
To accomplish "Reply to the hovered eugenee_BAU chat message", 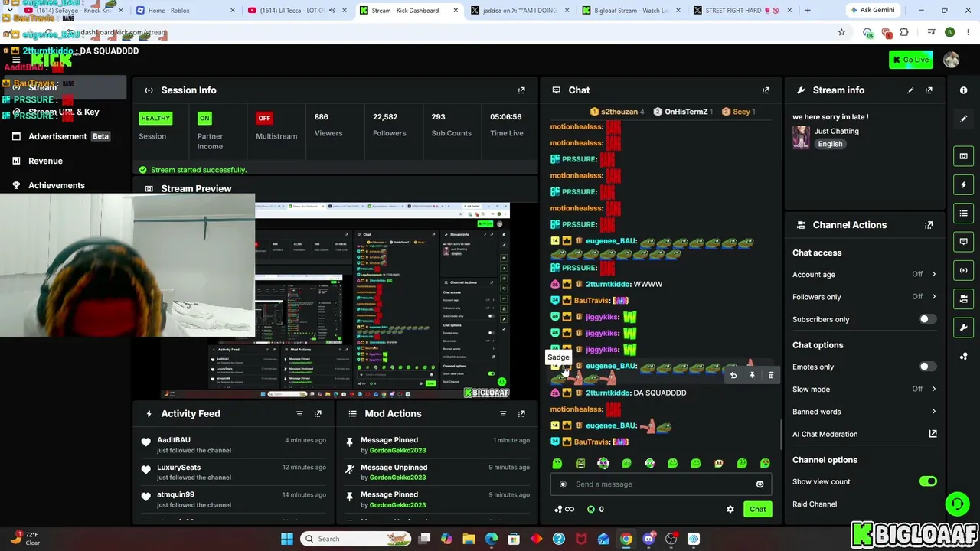I will pos(733,375).
